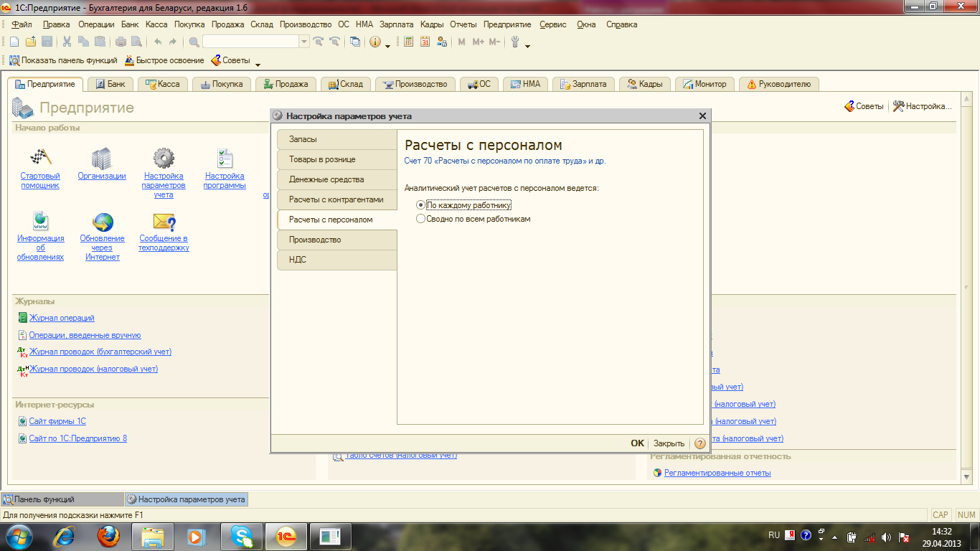Image resolution: width=980 pixels, height=551 pixels.
Task: Switch to the Руководителю tab
Action: click(x=779, y=84)
